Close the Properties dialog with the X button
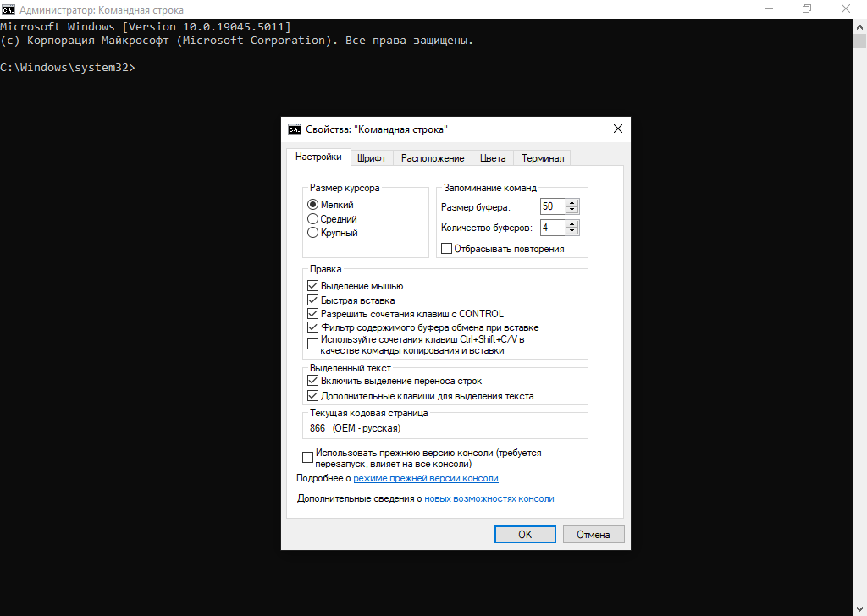Viewport: 867px width, 616px height. click(x=618, y=129)
